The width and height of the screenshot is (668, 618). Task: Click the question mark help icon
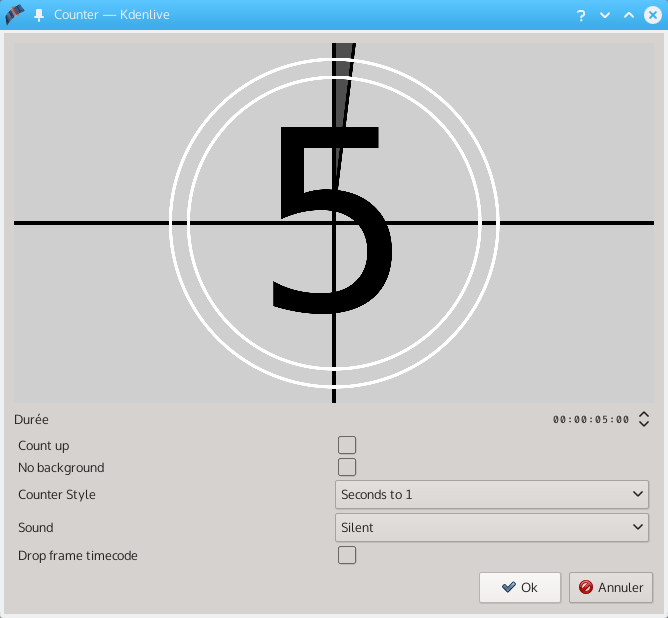(580, 15)
